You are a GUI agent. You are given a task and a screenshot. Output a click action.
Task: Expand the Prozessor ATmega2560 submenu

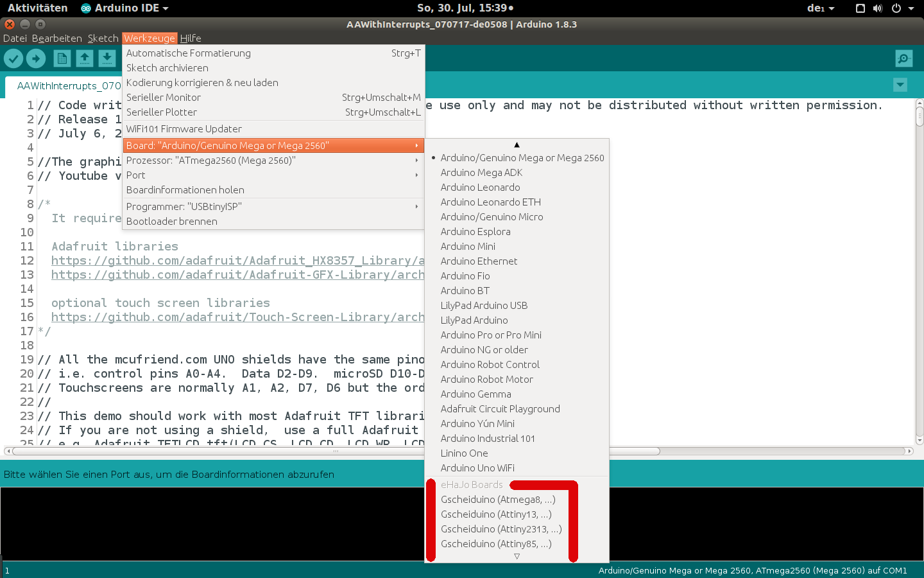pos(273,161)
